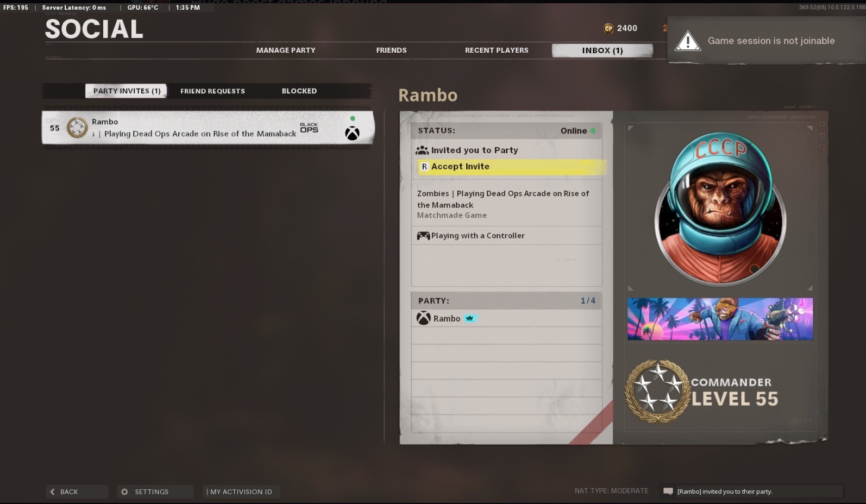The width and height of the screenshot is (866, 504).
Task: Click the Black Ops logo in invite row
Action: 309,128
